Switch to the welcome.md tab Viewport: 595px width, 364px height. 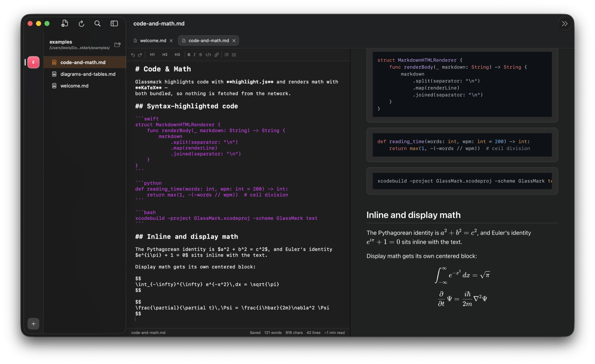coord(153,40)
